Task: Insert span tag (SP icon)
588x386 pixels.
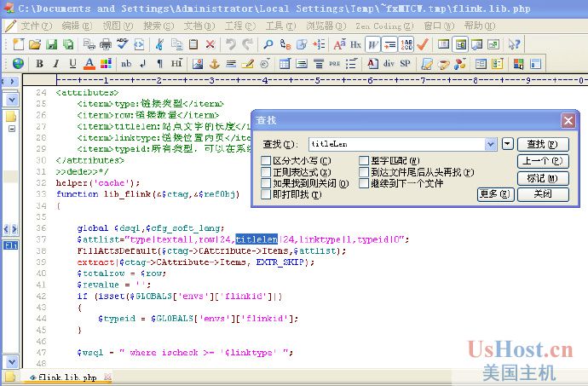Action: (x=406, y=64)
